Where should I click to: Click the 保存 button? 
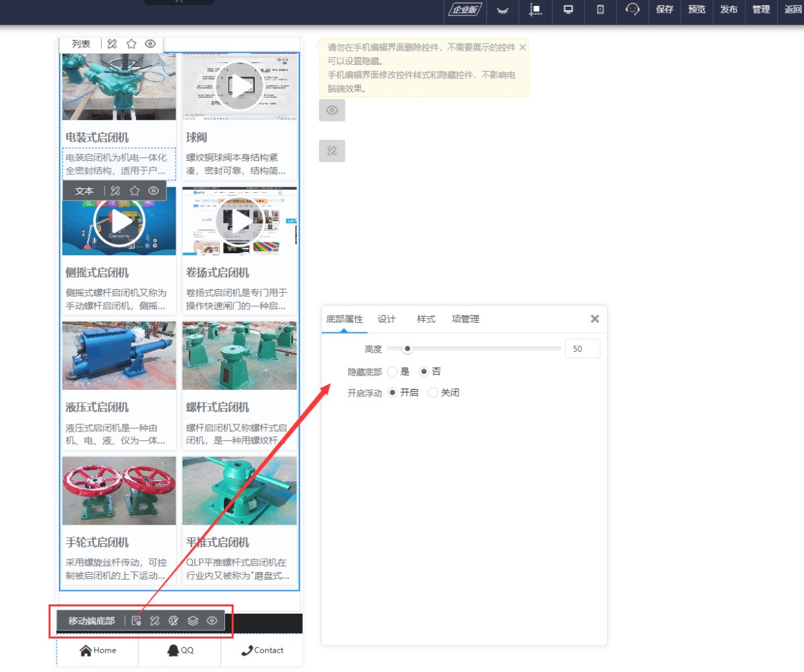point(665,9)
